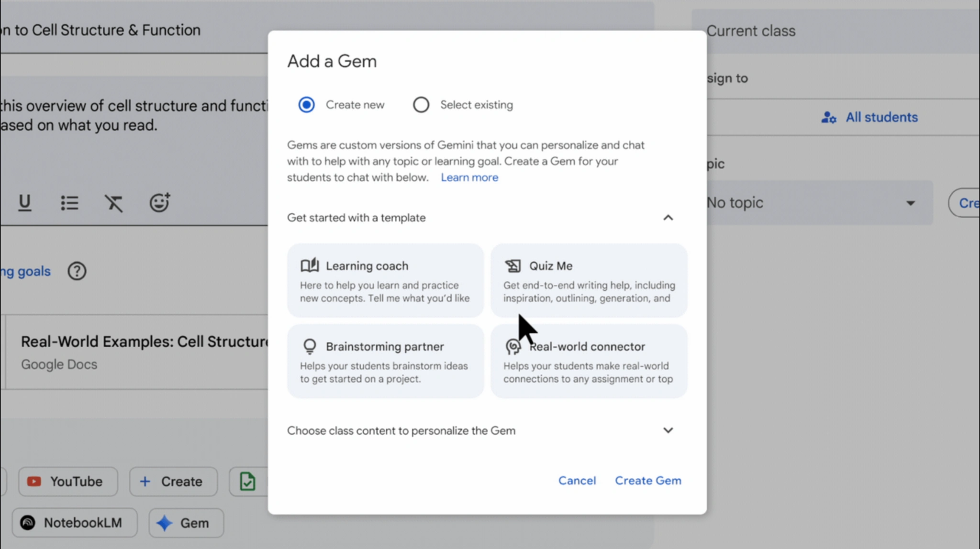
Task: Click the bulleted list icon
Action: [69, 203]
